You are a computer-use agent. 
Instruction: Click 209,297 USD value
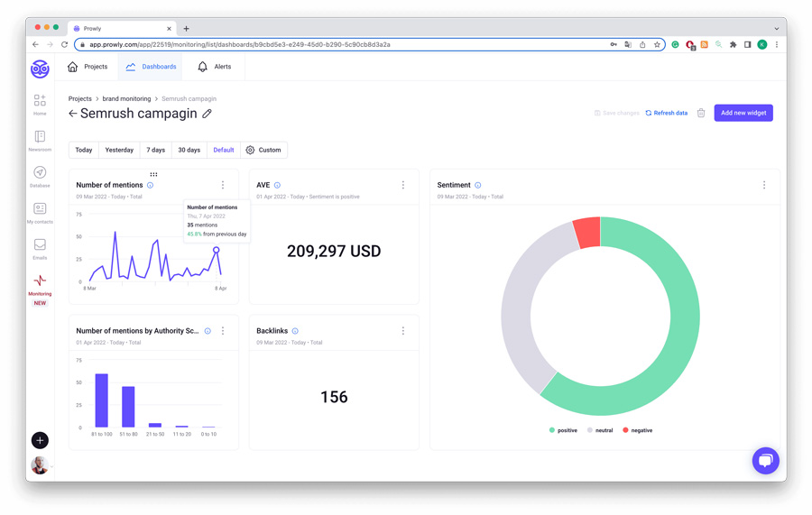334,252
